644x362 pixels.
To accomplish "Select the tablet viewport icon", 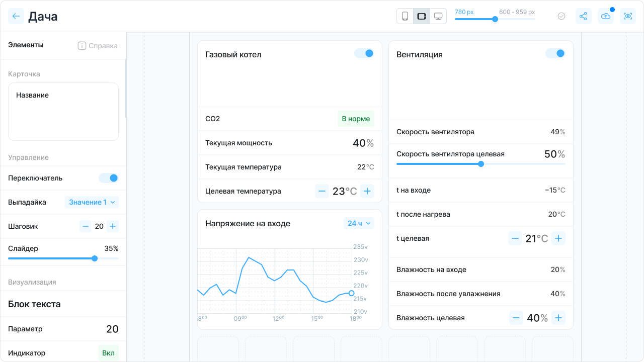I will [422, 16].
